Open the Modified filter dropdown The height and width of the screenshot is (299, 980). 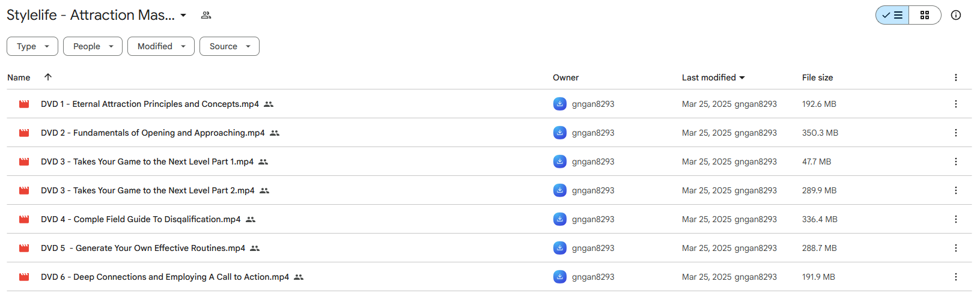[161, 46]
